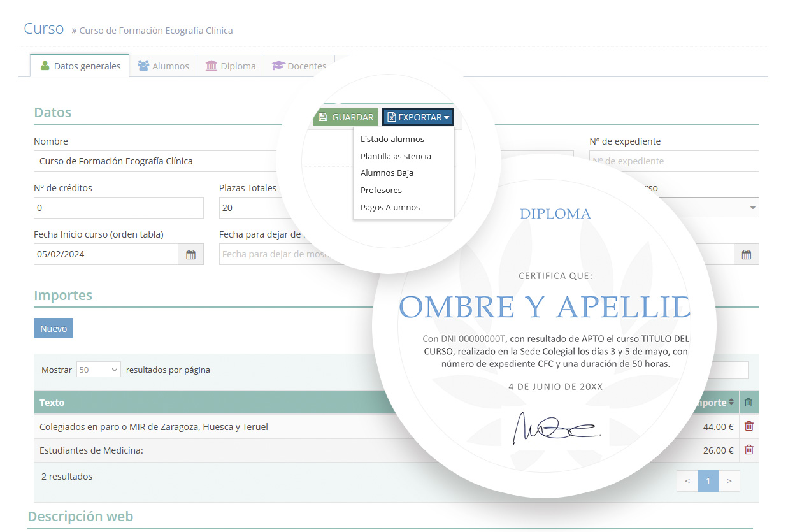This screenshot has height=532, width=795.
Task: Open the Diploma tab
Action: (x=230, y=66)
